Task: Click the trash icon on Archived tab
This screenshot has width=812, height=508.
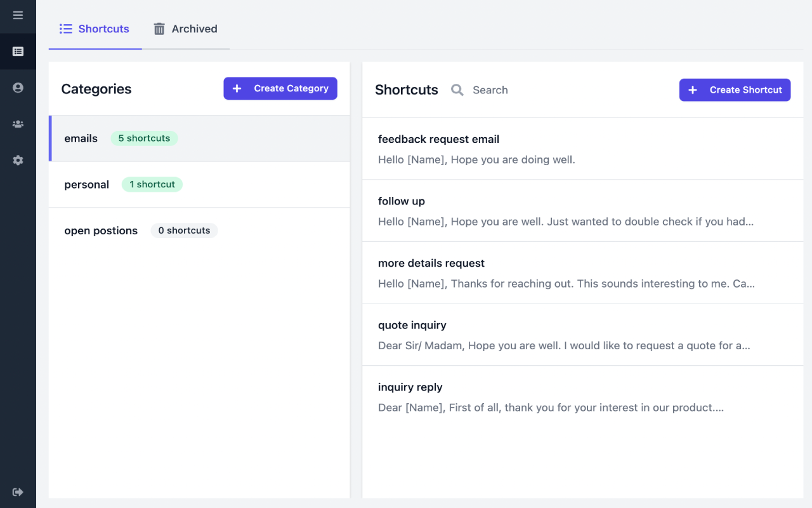Action: coord(159,29)
